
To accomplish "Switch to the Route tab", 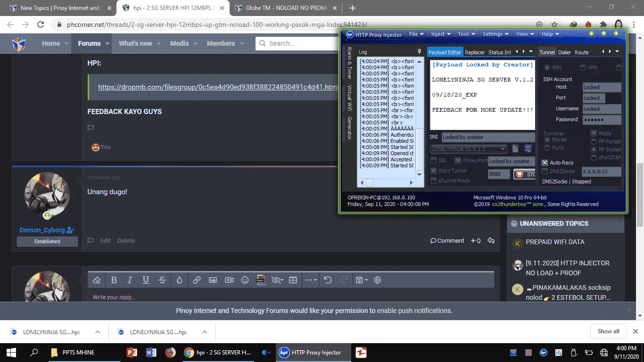I will [x=581, y=52].
